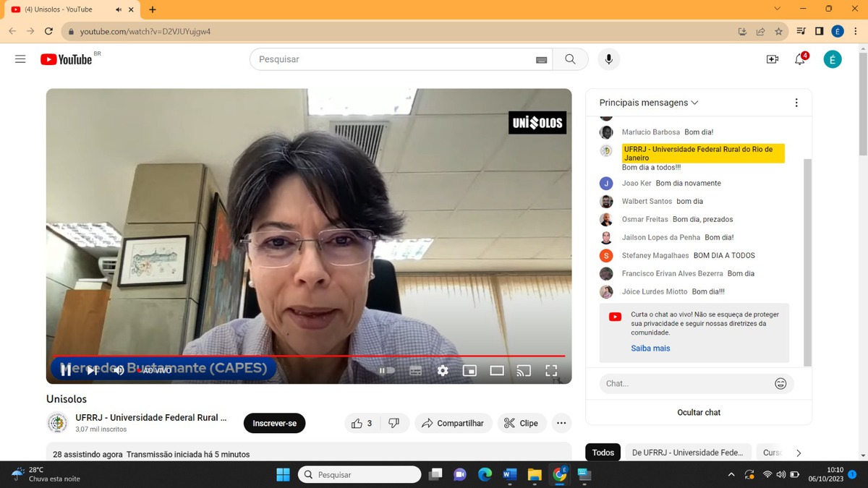
Task: Expand the Principais mensagens dropdown
Action: (649, 103)
